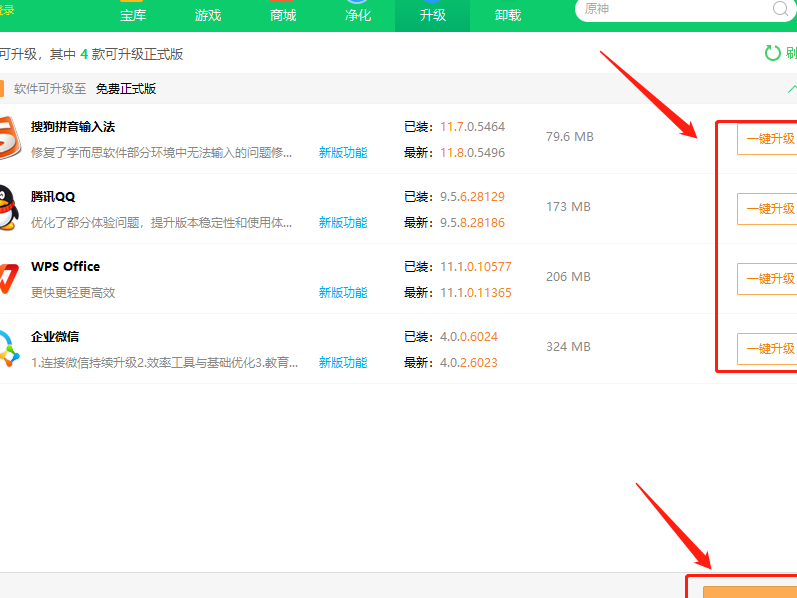Click the green refresh icon
This screenshot has height=598, width=797.
click(x=773, y=53)
